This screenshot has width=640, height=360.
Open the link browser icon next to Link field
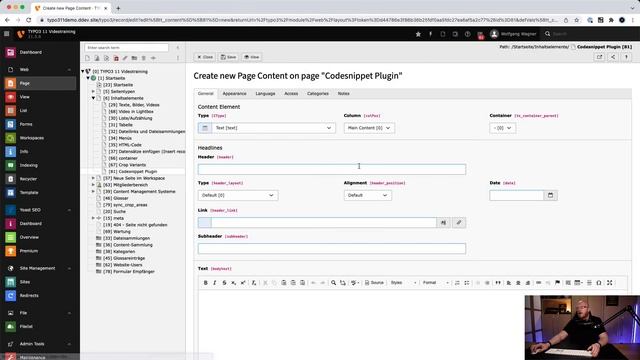pyautogui.click(x=459, y=222)
